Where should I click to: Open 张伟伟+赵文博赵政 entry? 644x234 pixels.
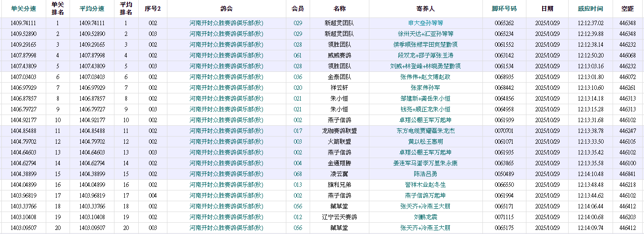[x=425, y=77]
